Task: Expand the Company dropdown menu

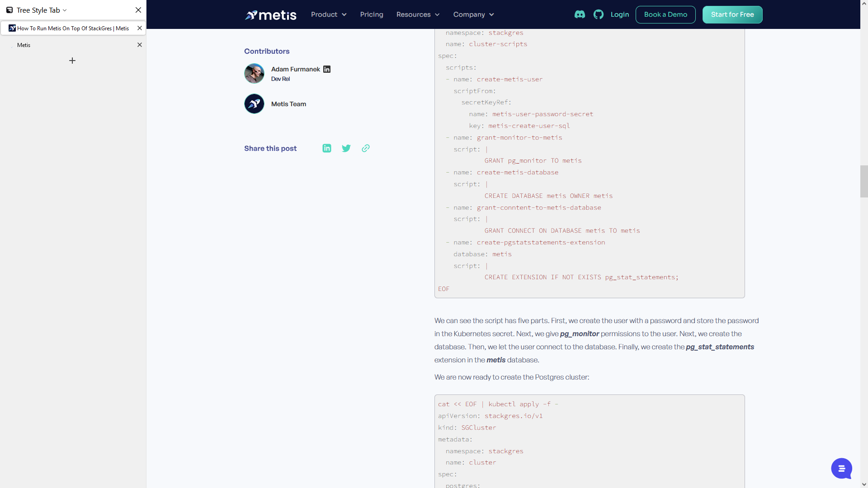Action: coord(473,14)
